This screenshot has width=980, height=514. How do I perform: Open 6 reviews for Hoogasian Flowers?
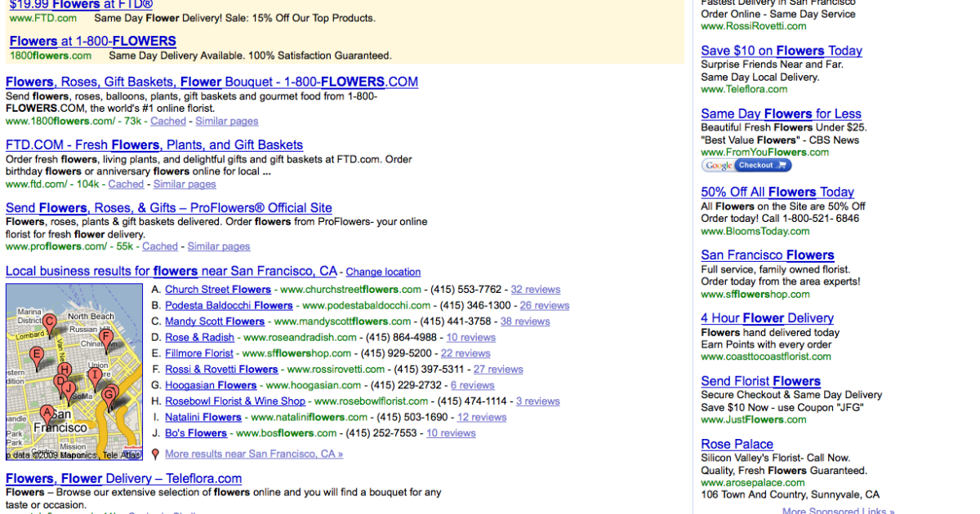473,385
